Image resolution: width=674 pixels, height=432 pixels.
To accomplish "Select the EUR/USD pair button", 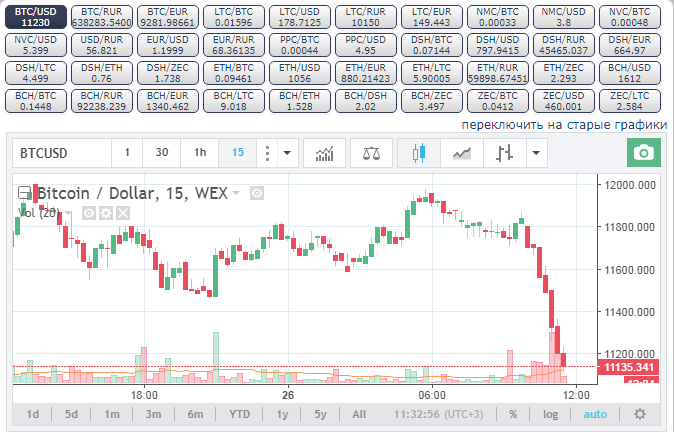I will (168, 45).
